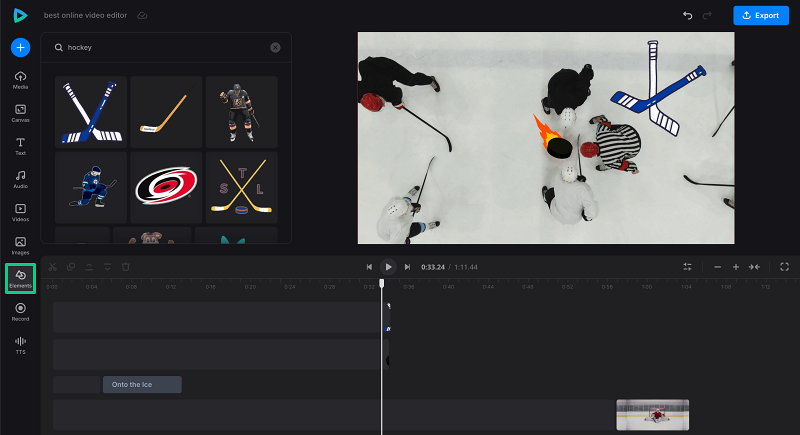
Task: Open the Videos sidebar tab
Action: point(20,213)
